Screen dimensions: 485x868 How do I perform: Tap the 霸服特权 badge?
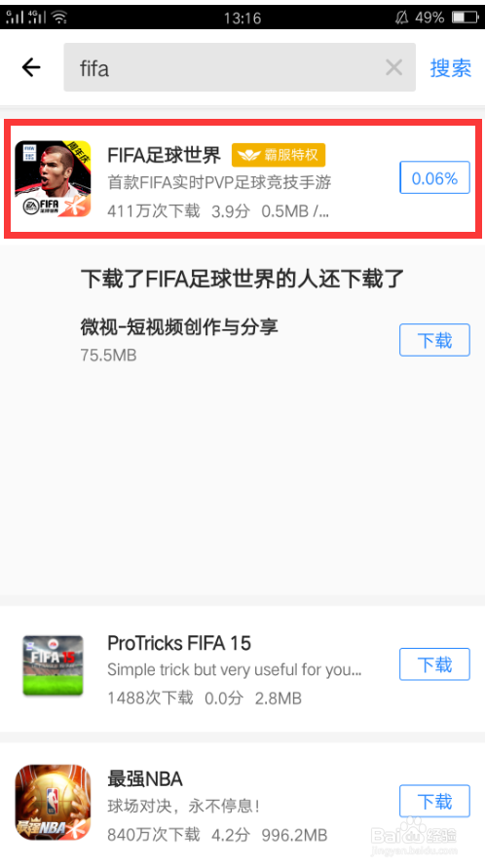[x=279, y=155]
